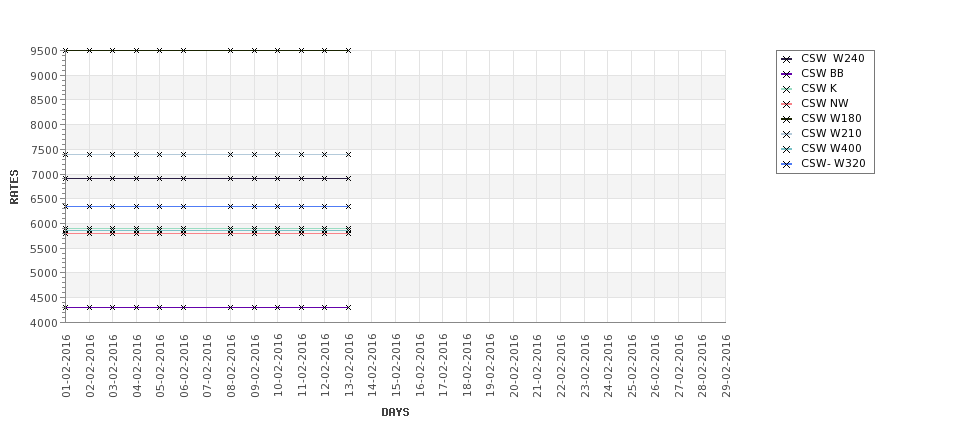Click the 22-02-2016 date label
The width and height of the screenshot is (975, 429).
tap(561, 366)
